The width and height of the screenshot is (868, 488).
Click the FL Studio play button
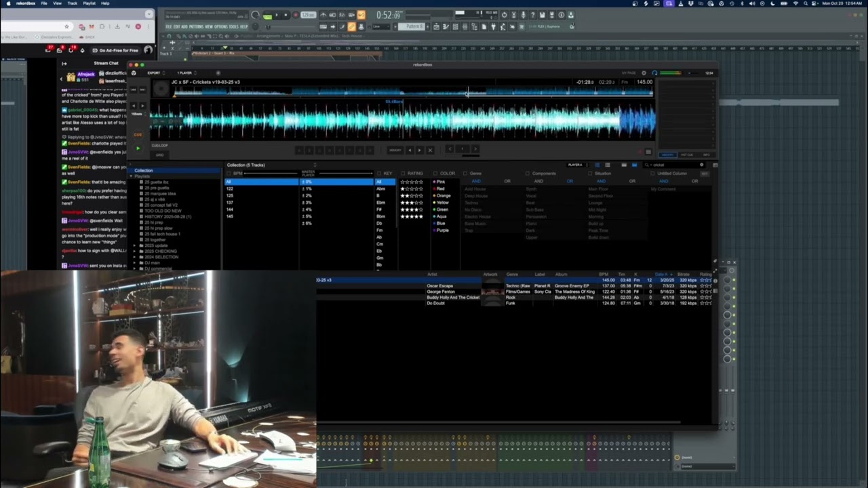pos(276,15)
